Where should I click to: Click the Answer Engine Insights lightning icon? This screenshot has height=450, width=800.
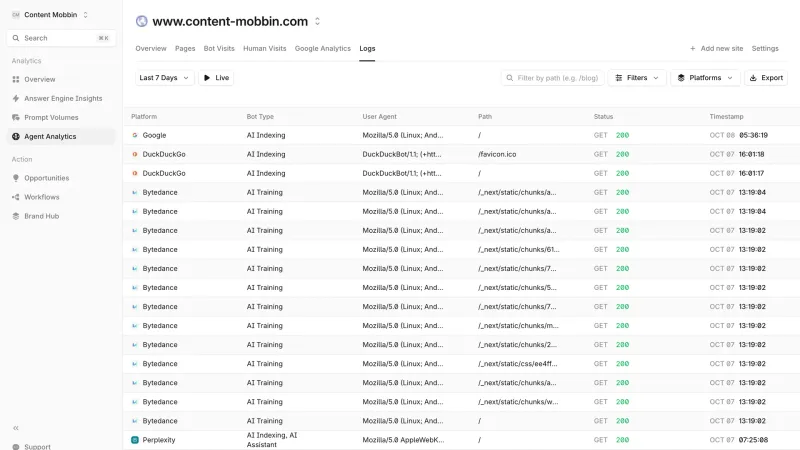click(x=16, y=98)
